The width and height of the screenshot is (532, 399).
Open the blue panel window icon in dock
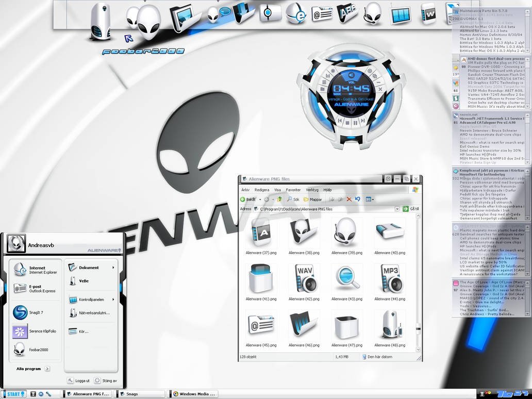point(401,15)
